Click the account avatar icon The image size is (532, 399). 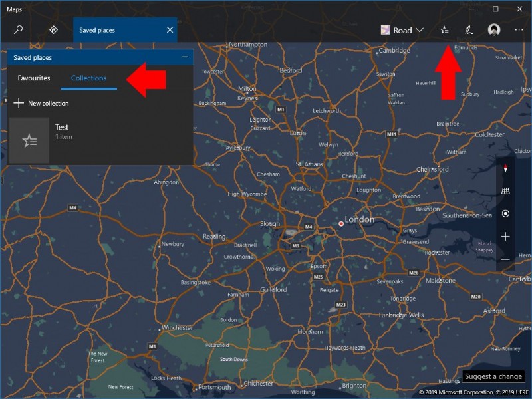[x=493, y=30]
